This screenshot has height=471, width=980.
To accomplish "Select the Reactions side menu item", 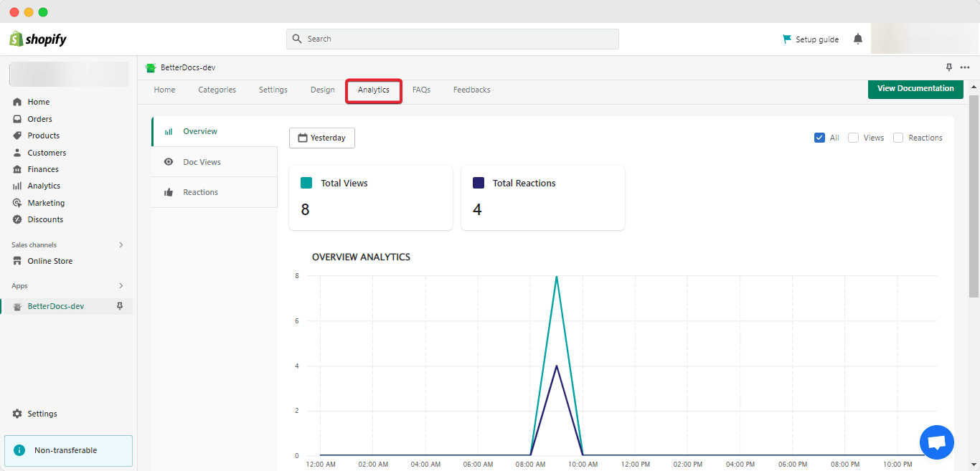I will click(215, 192).
